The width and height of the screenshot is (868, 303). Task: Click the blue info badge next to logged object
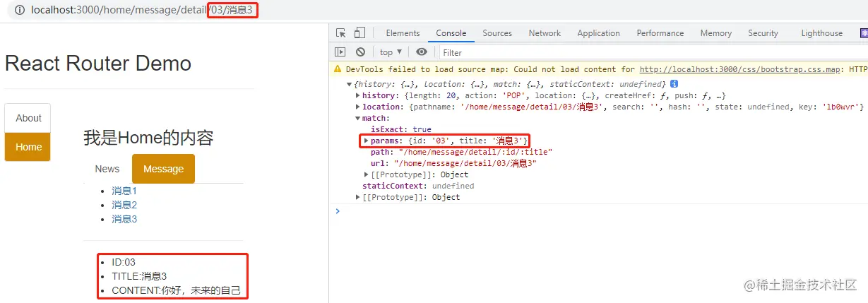(674, 84)
